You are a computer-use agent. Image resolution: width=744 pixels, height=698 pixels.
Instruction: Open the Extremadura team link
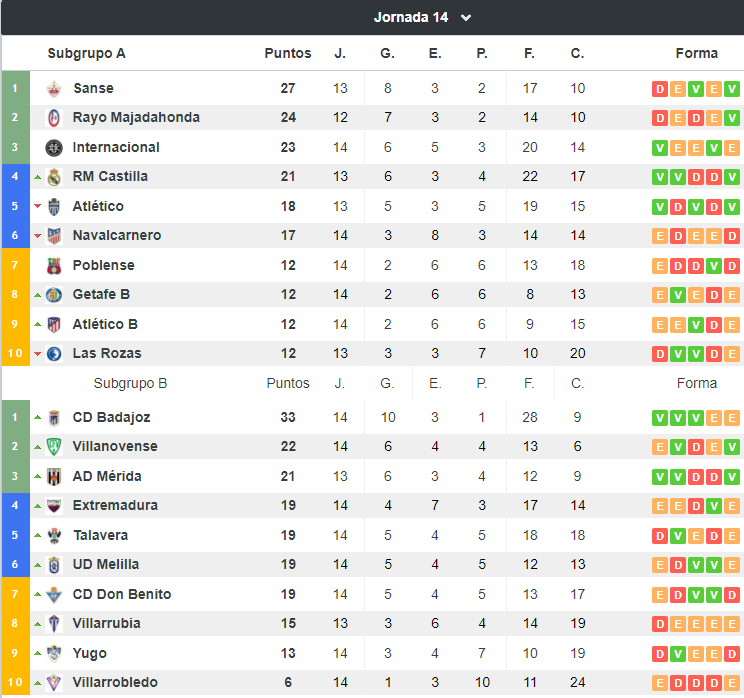point(115,505)
